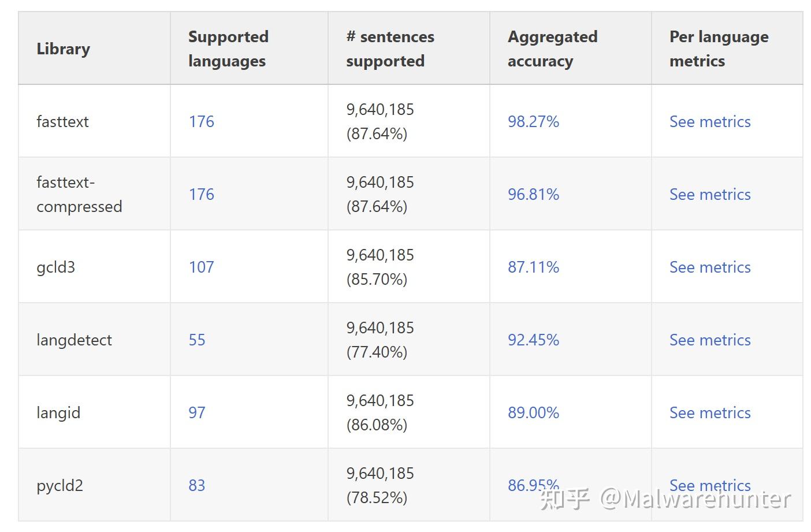Click the Library column header
The width and height of the screenshot is (811, 532).
coord(64,49)
